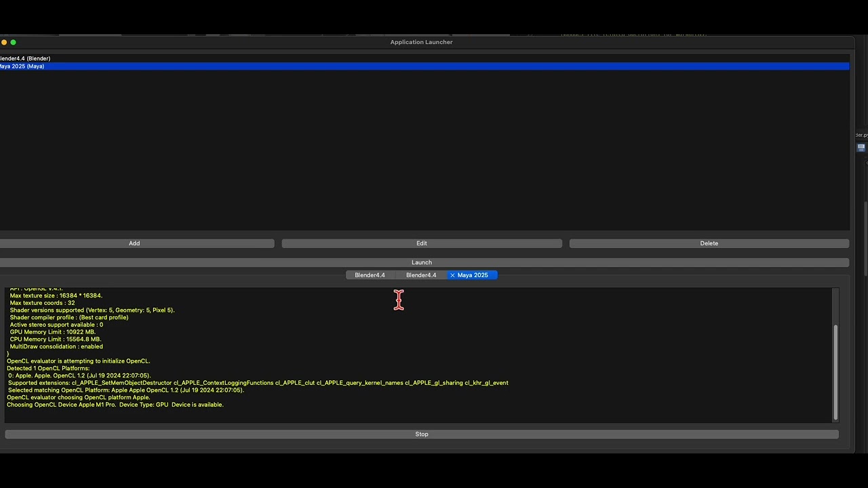
Task: Click the blue document icon in background window
Action: click(x=861, y=147)
